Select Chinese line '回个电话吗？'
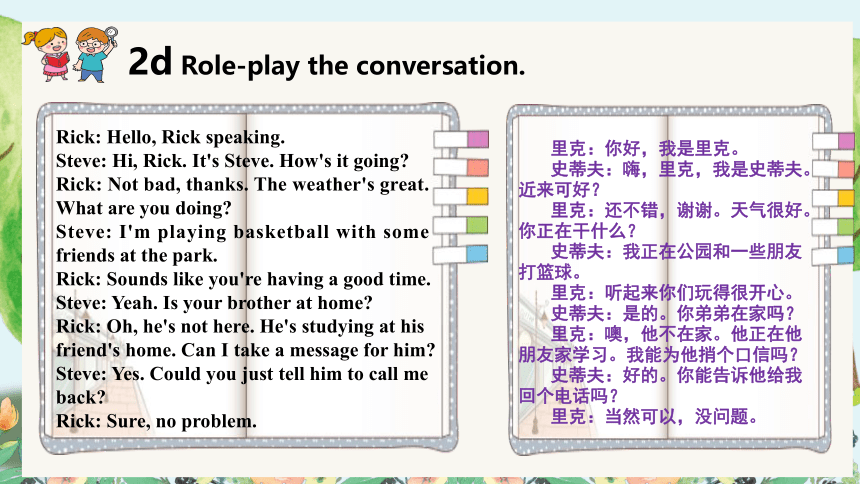Viewport: 860px width, 484px height. coord(569,396)
